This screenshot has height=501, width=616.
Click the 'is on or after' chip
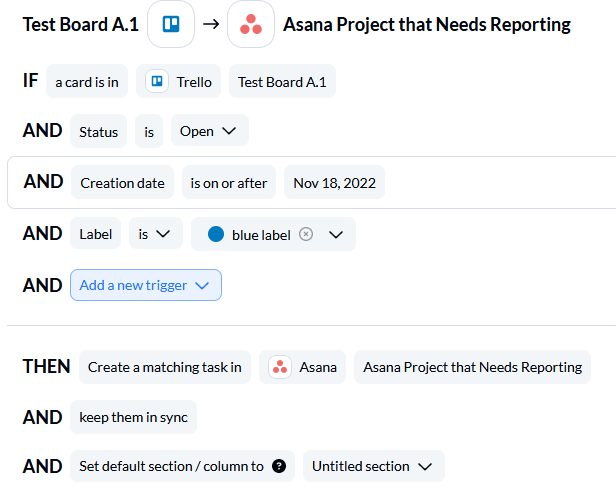pos(229,183)
